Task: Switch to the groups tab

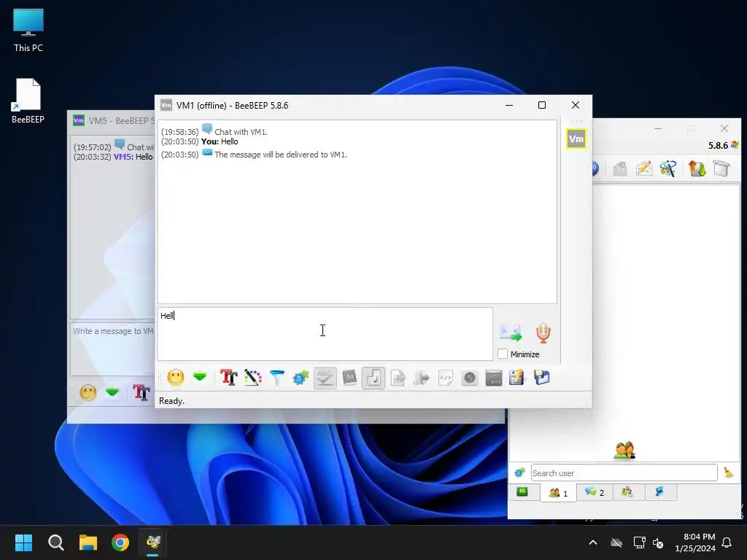Action: [x=627, y=492]
